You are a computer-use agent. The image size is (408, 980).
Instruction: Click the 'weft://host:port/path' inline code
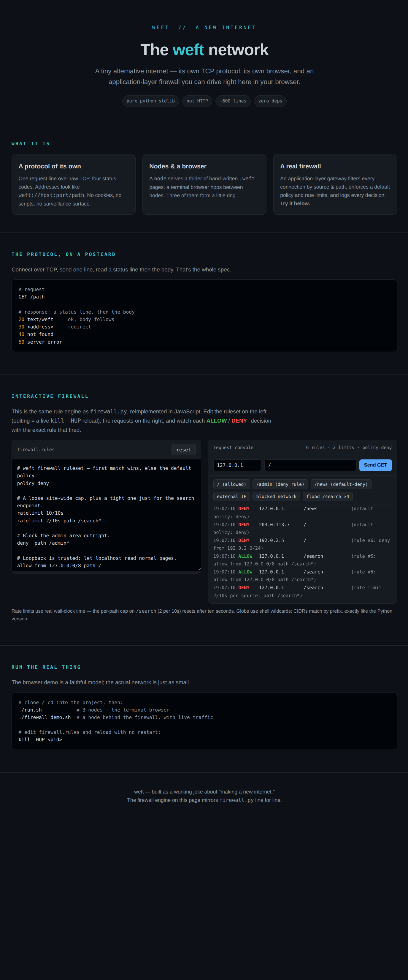pos(51,195)
